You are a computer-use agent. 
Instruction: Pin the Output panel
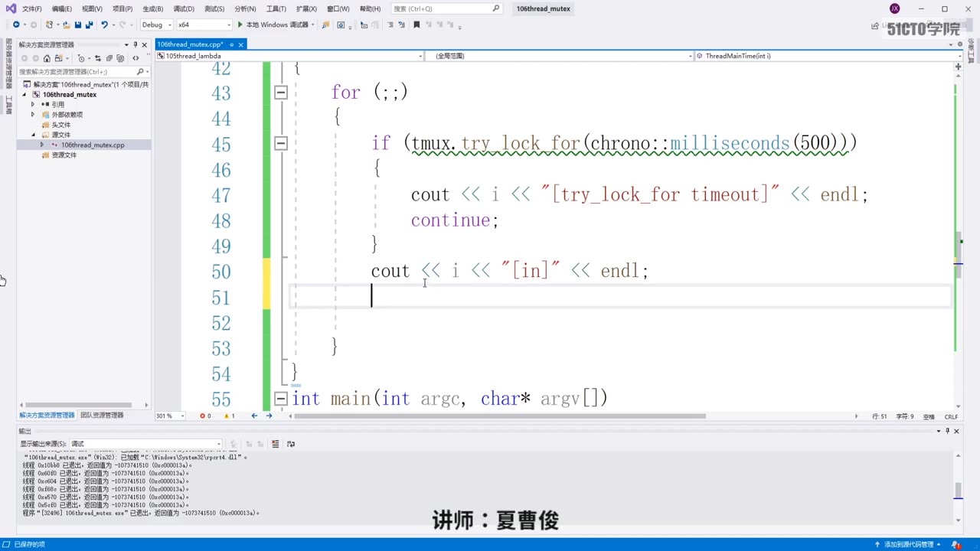pyautogui.click(x=947, y=431)
